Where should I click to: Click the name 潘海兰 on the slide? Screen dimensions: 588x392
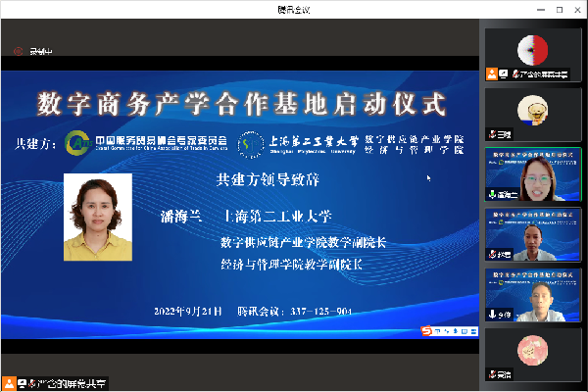(x=180, y=217)
